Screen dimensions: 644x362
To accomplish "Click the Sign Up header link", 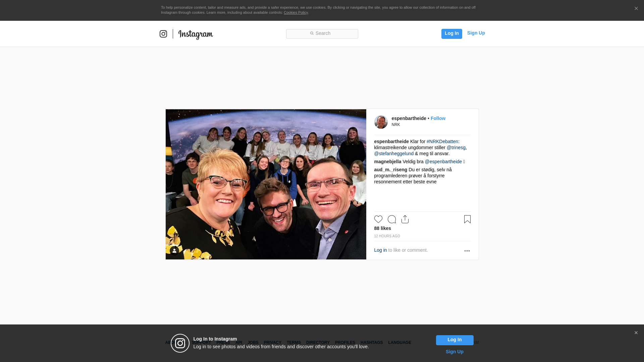I will (x=476, y=33).
